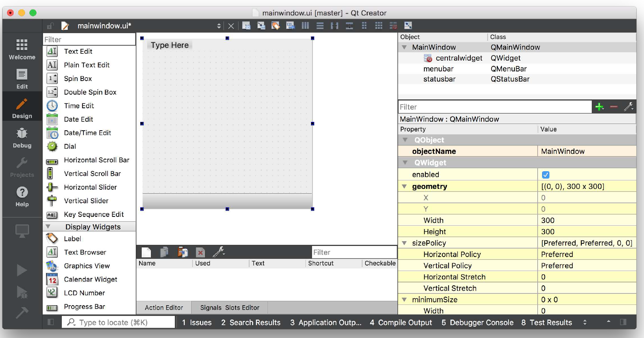Switch to Signals Slots Editor tab
This screenshot has width=644, height=338.
pyautogui.click(x=230, y=308)
